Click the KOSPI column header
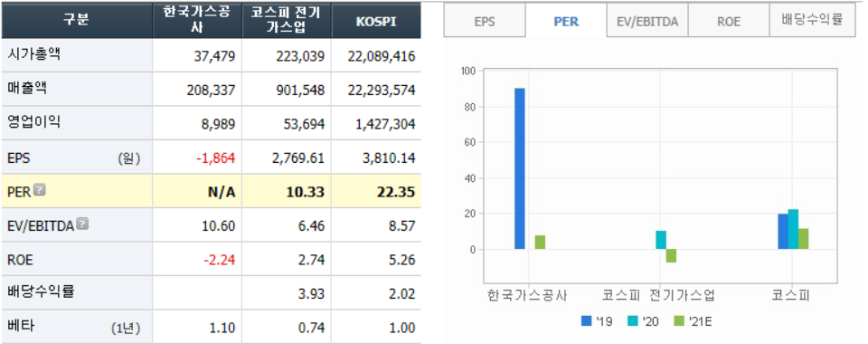The width and height of the screenshot is (868, 344). (376, 20)
